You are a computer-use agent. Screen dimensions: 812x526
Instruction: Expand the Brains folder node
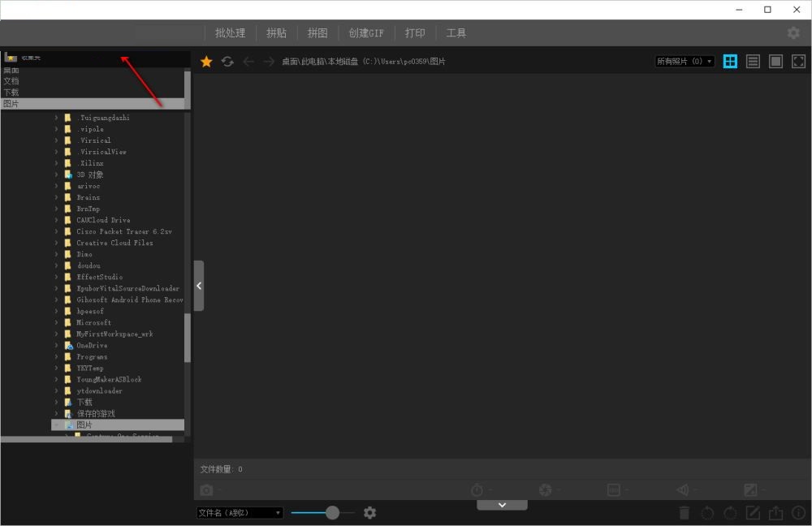pos(57,197)
